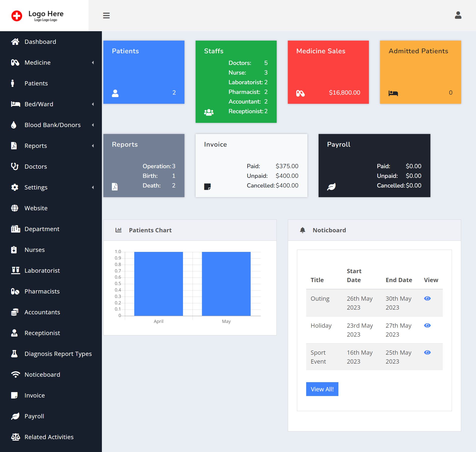Expand the Blood Bank/Donors submenu arrow
The height and width of the screenshot is (452, 476).
[93, 125]
